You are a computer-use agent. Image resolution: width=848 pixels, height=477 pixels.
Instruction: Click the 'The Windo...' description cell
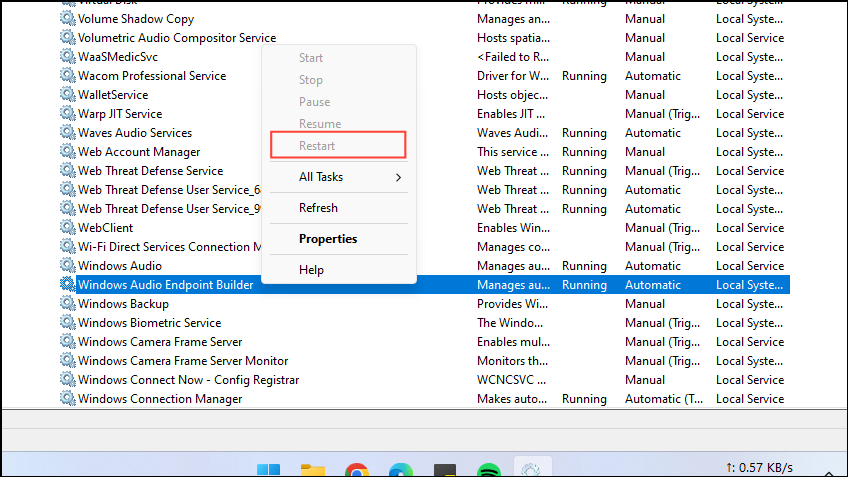[x=510, y=322]
